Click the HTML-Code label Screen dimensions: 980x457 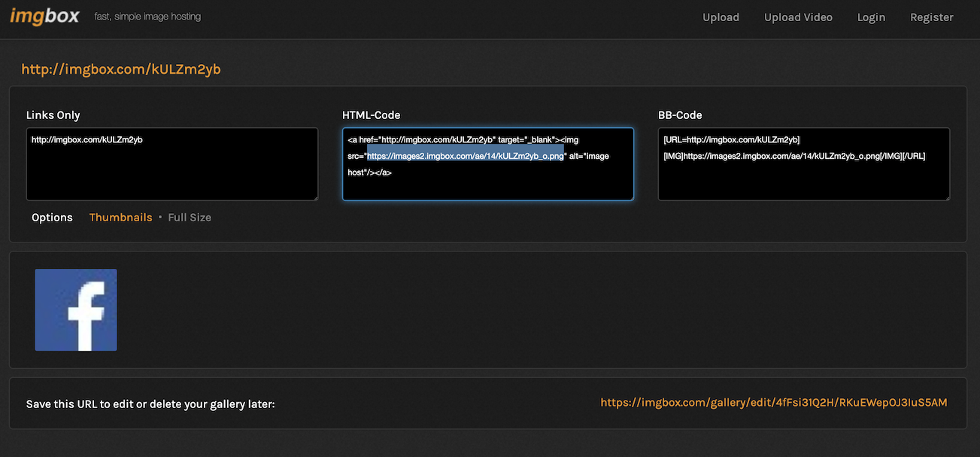click(x=372, y=115)
